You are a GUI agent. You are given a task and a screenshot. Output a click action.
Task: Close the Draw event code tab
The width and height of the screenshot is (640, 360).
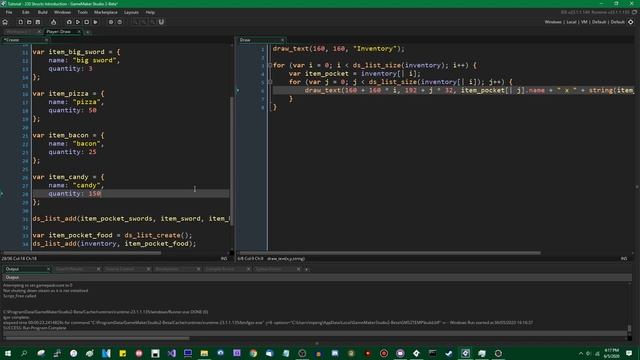click(x=282, y=40)
